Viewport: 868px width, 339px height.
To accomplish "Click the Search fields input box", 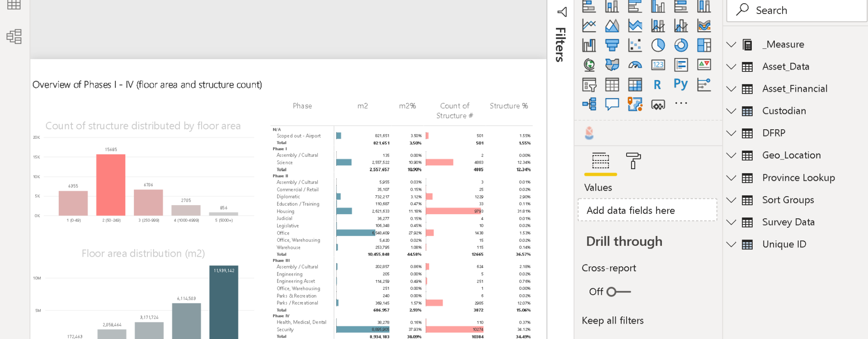I will pos(796,10).
